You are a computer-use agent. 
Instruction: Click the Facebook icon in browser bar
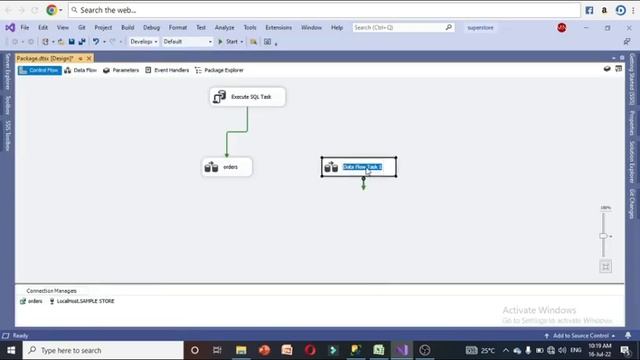click(589, 10)
